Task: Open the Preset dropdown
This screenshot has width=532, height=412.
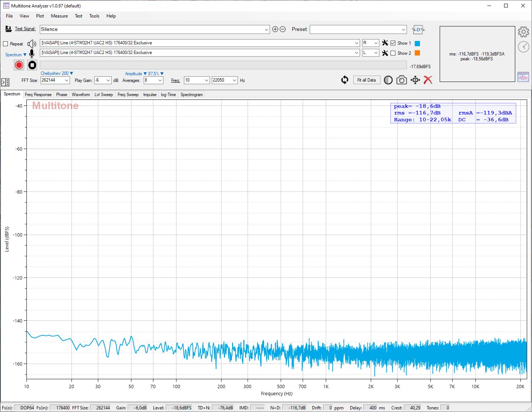Action: click(358, 29)
